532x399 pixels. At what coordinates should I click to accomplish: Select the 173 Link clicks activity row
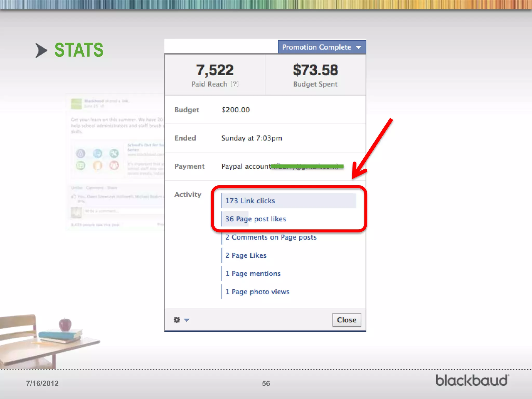(250, 201)
